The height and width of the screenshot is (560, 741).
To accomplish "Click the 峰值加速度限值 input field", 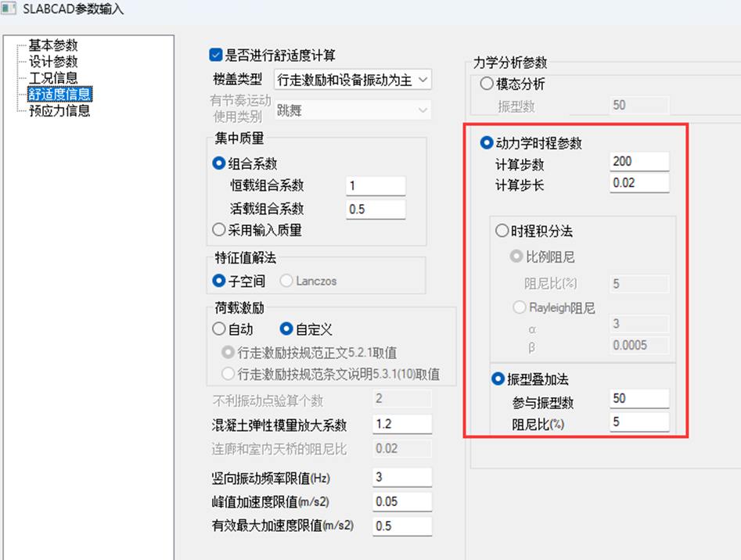I will (x=402, y=501).
